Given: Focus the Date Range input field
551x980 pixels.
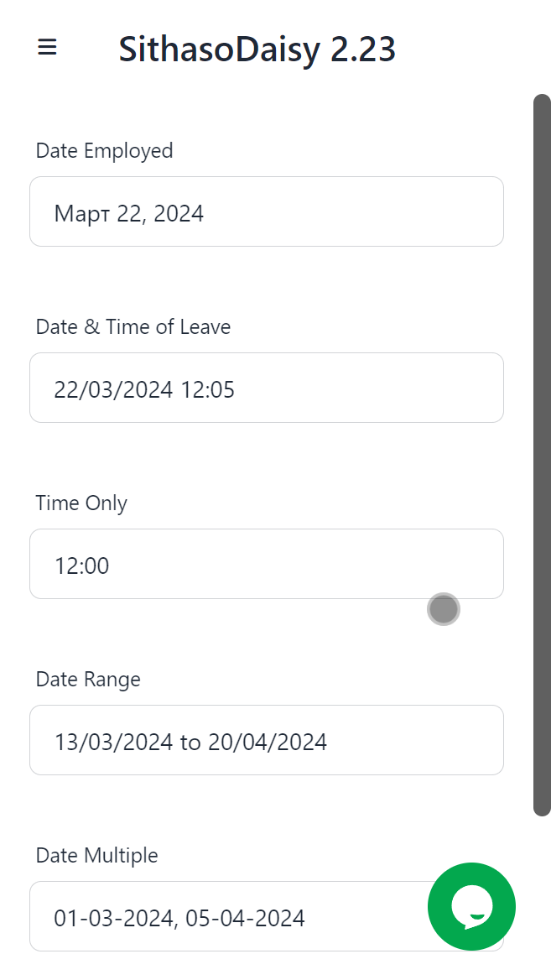Looking at the screenshot, I should click(267, 740).
